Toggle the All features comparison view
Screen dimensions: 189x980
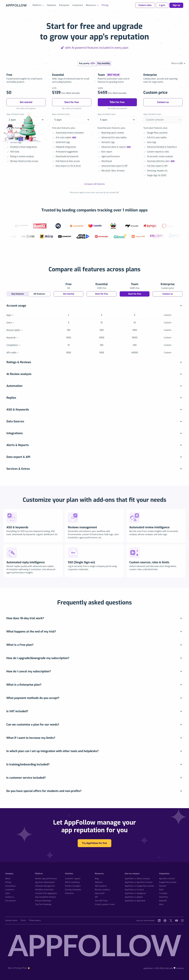(x=39, y=294)
